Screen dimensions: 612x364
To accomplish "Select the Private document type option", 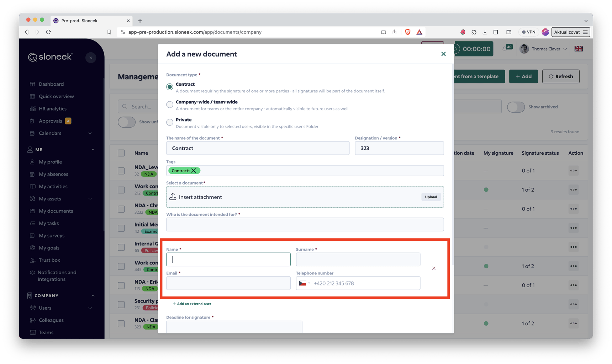I will pyautogui.click(x=170, y=122).
